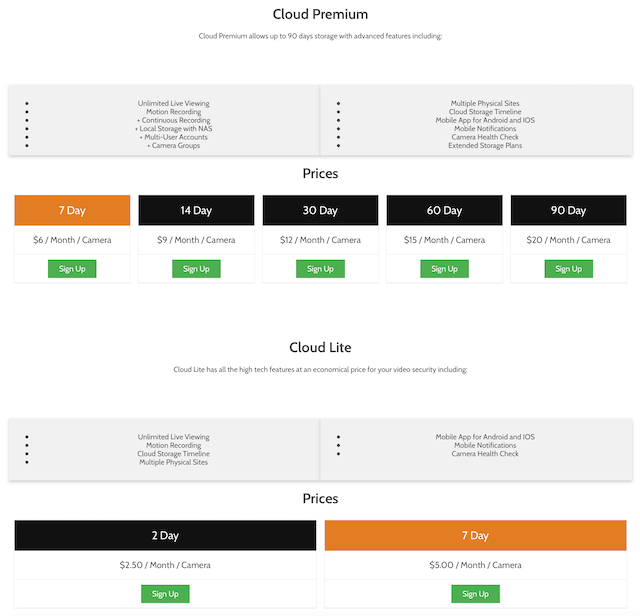This screenshot has width=640, height=616.
Task: Choose the 90 Day plan header
Action: [x=568, y=211]
